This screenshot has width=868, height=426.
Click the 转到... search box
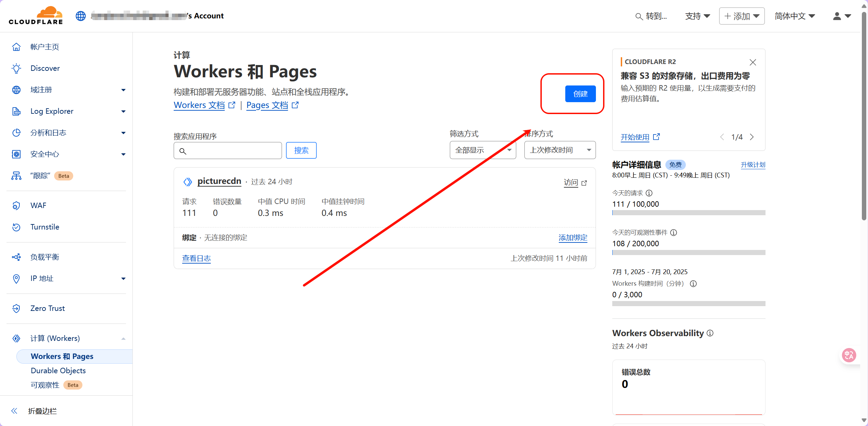click(x=651, y=16)
